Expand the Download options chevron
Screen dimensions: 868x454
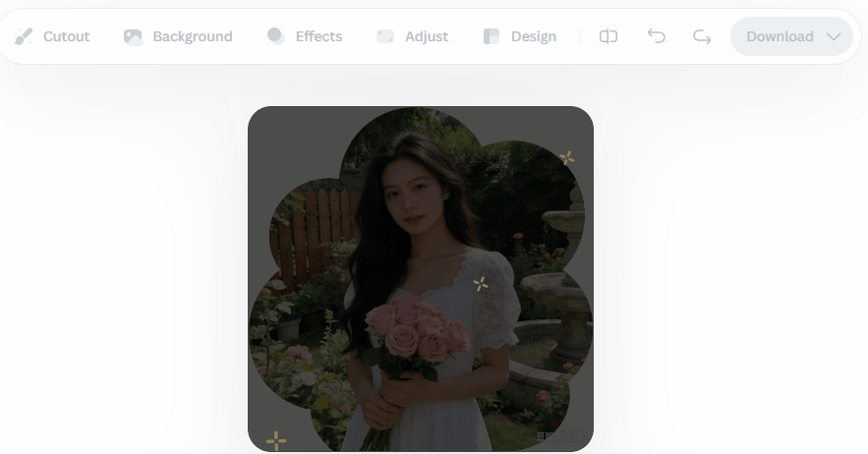click(x=834, y=36)
